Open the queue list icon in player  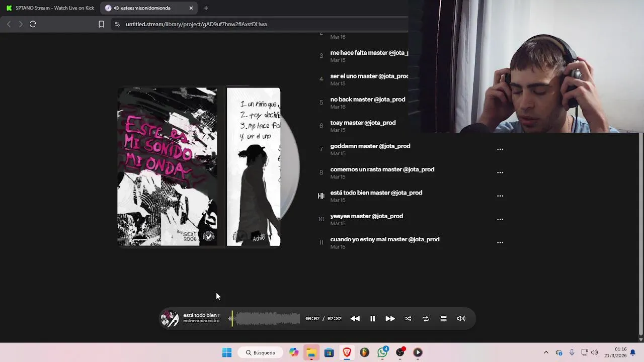tap(443, 319)
